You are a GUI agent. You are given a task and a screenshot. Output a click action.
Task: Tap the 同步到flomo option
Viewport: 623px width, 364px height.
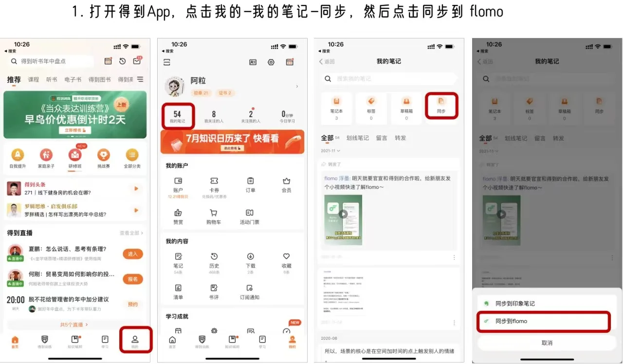pos(542,321)
